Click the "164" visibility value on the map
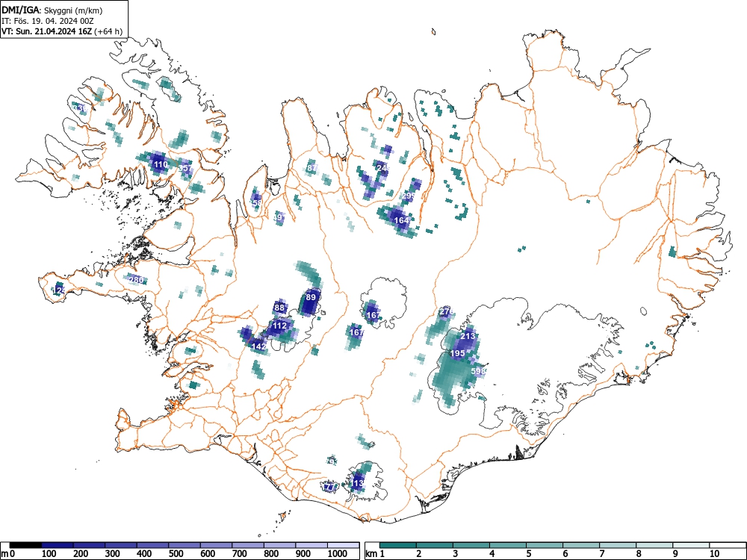 pos(402,220)
